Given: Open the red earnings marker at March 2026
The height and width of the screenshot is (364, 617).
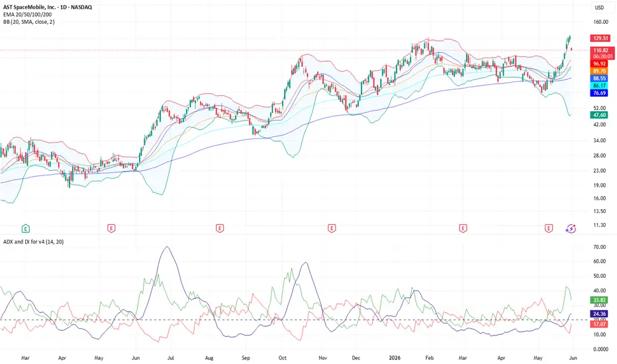Looking at the screenshot, I should (463, 228).
